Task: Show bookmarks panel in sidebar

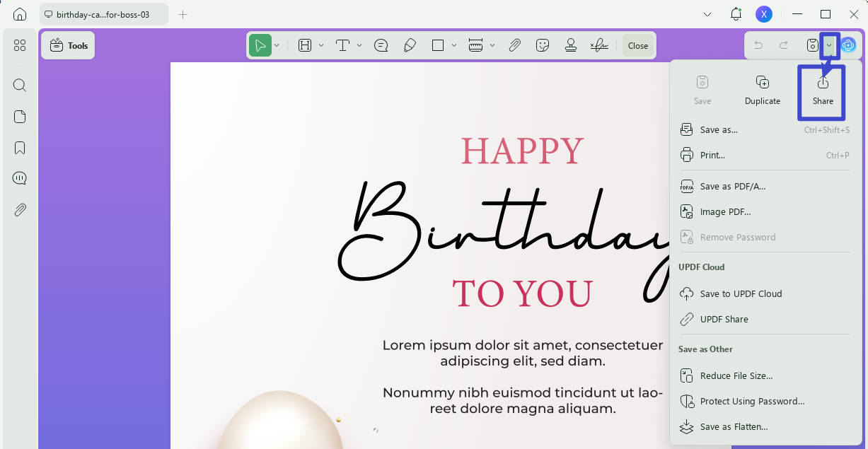Action: point(20,148)
